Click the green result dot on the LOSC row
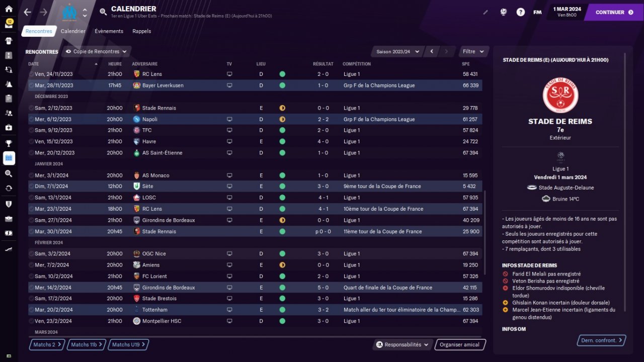 pos(282,198)
